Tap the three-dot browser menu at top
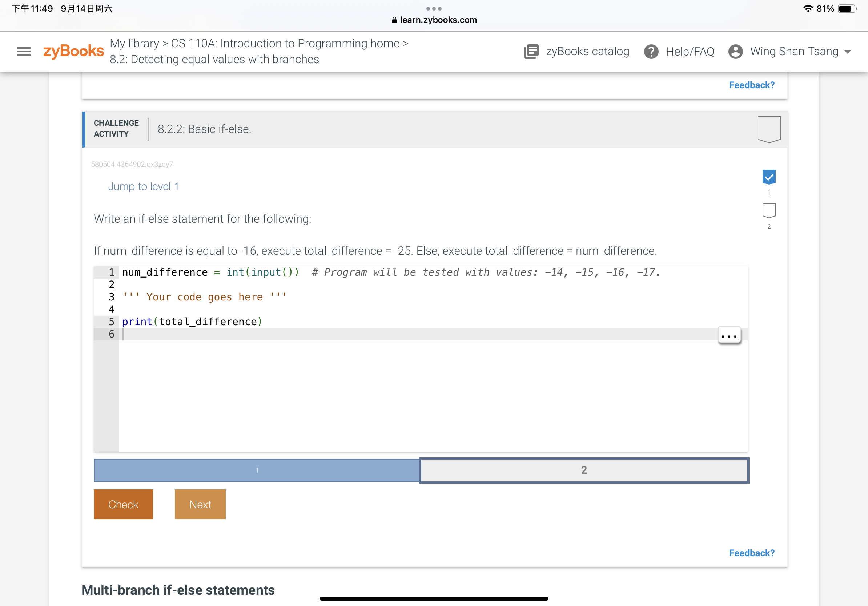Viewport: 868px width, 606px height. pyautogui.click(x=434, y=8)
